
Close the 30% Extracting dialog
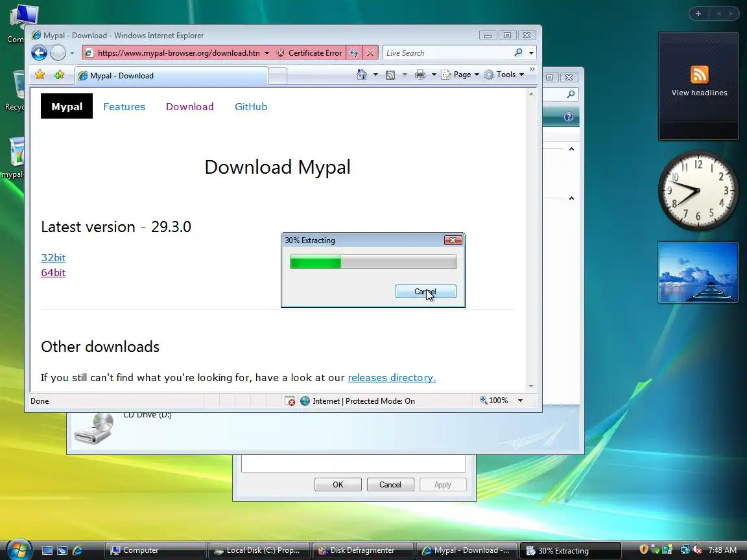453,240
